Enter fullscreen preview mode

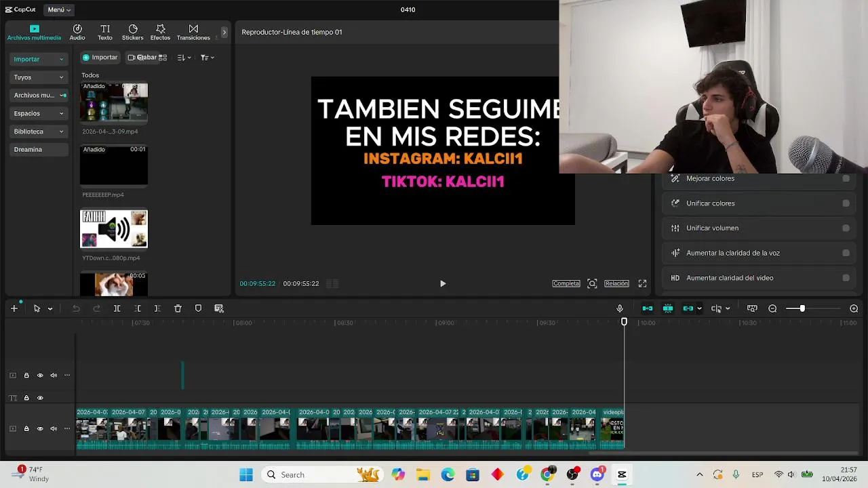[642, 283]
